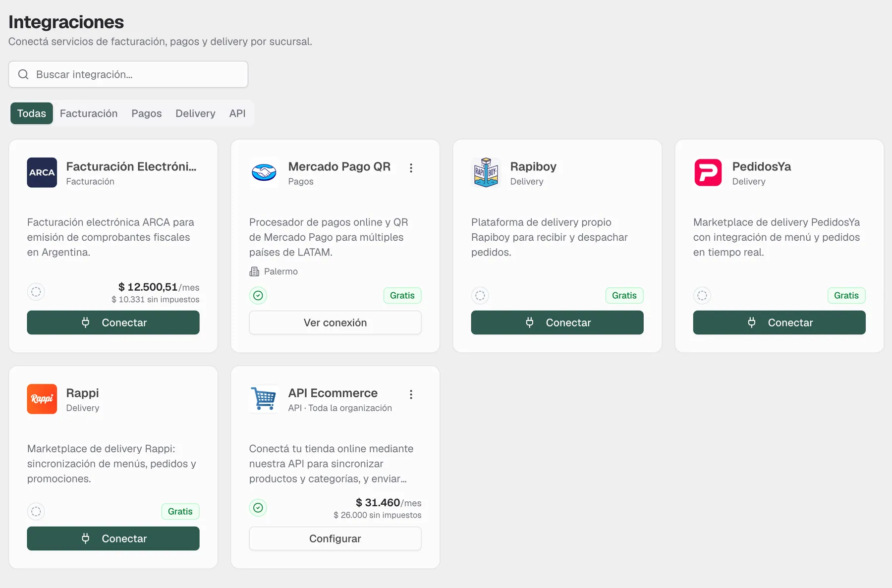Viewport: 892px width, 588px height.
Task: Connect the Facturación Electrónica integration
Action: [x=113, y=322]
